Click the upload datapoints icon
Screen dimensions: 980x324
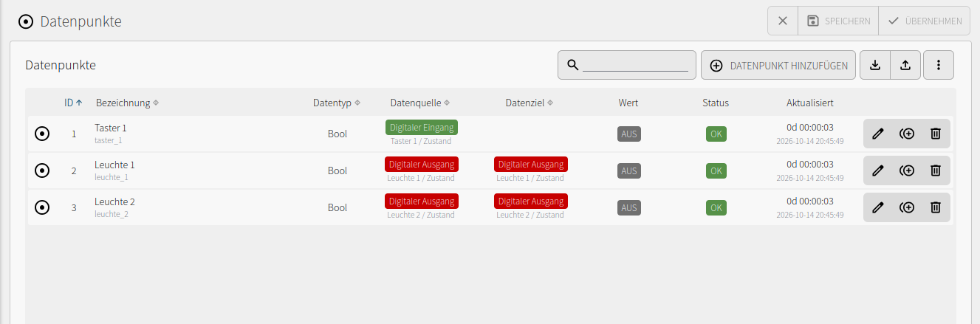point(905,65)
